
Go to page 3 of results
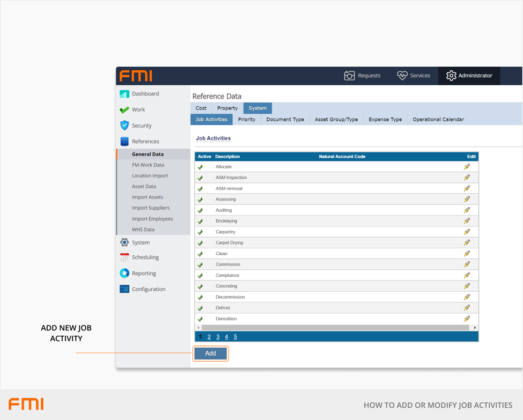point(218,337)
